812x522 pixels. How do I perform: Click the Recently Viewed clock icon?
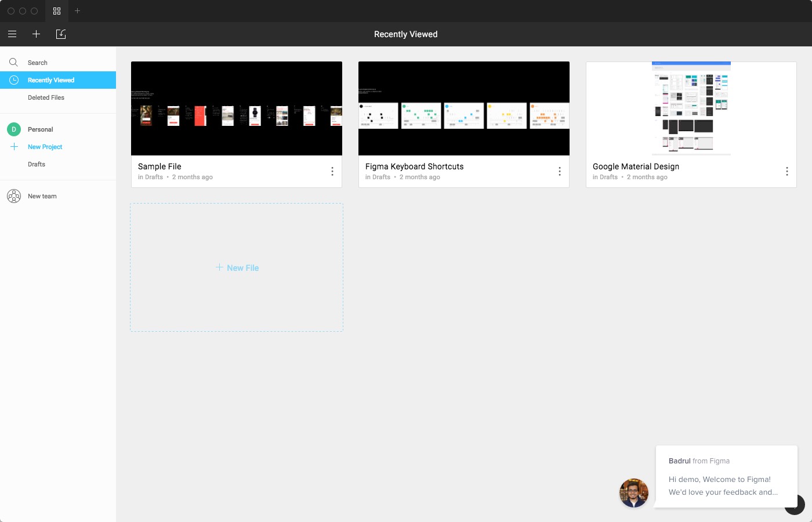click(x=14, y=80)
